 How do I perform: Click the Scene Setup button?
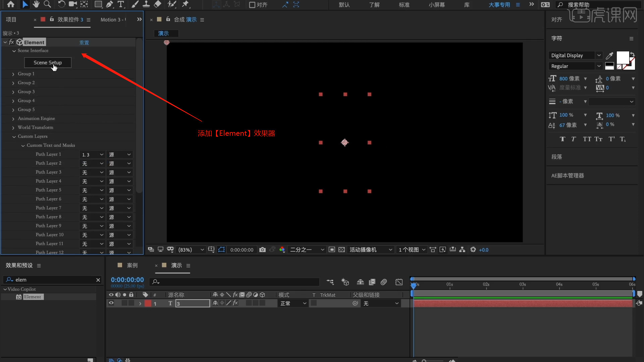tap(48, 63)
